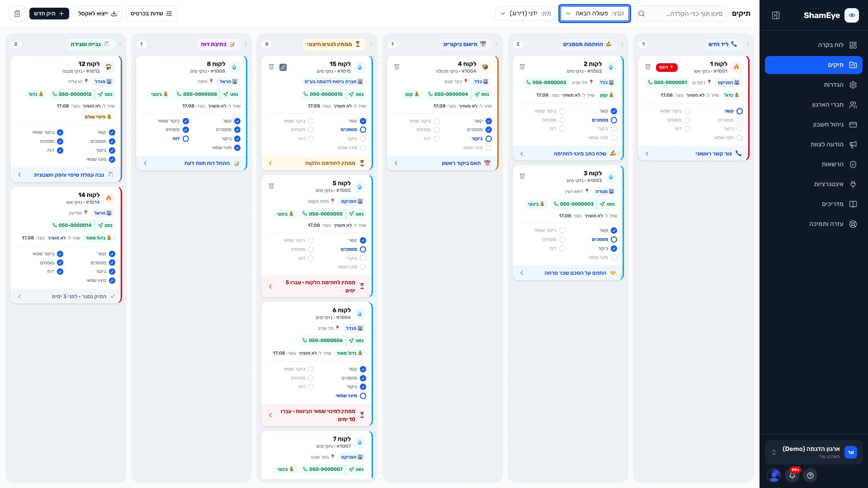Click the תיק חדש button
The width and height of the screenshot is (868, 488).
pos(49,14)
